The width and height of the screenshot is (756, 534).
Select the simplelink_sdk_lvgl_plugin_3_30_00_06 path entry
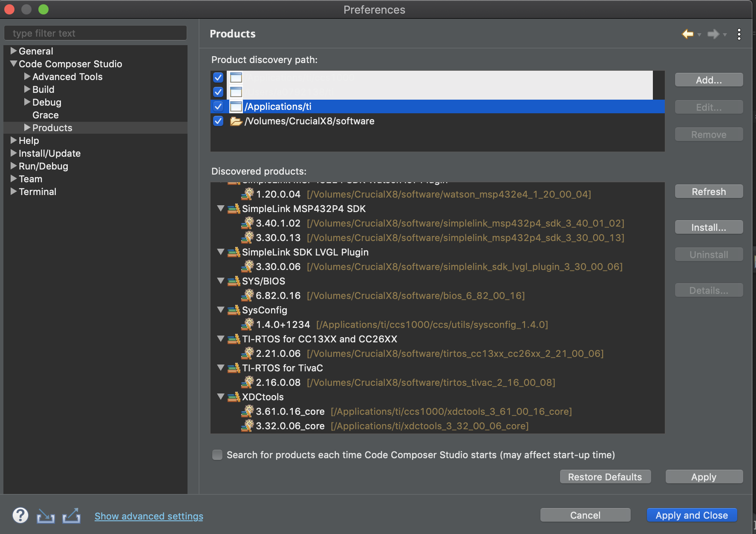point(465,267)
